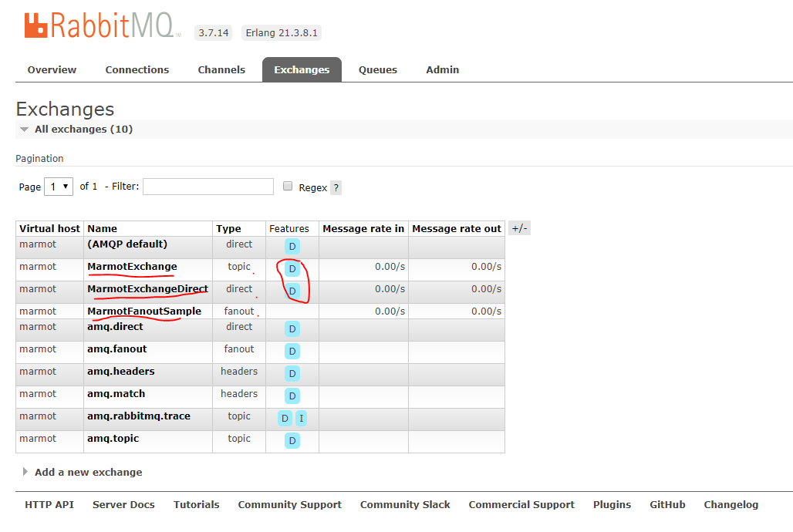The height and width of the screenshot is (532, 793).
Task: Open the amq.match exchange
Action: point(116,393)
